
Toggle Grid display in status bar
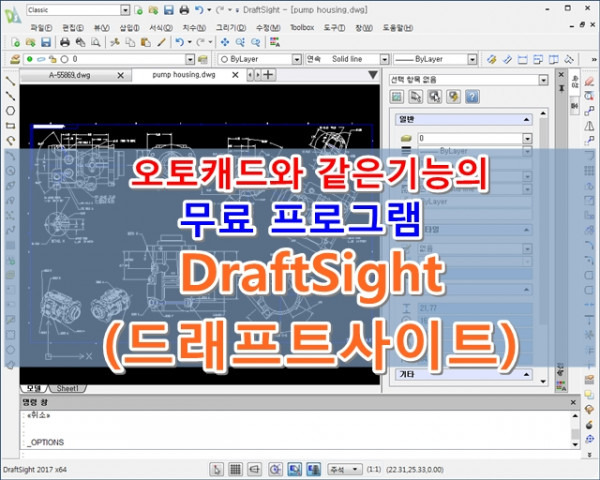[x=235, y=469]
